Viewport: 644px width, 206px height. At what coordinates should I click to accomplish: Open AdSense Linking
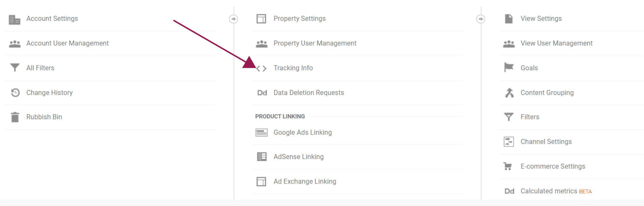298,157
